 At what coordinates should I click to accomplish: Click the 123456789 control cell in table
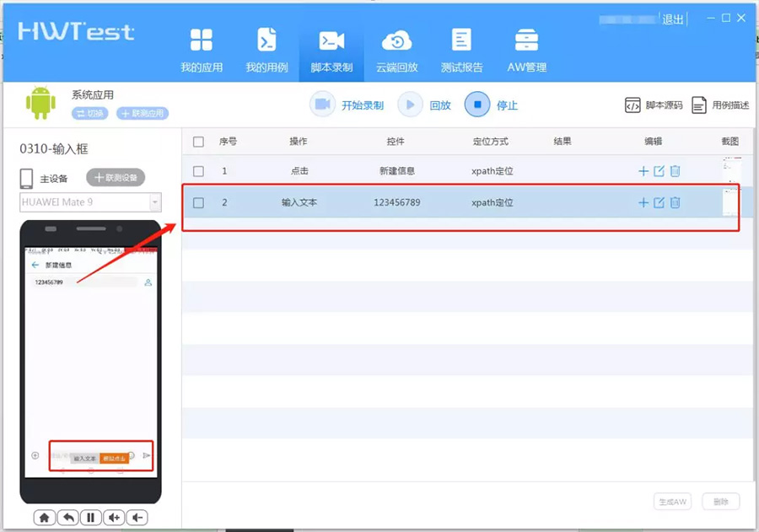[x=397, y=202]
